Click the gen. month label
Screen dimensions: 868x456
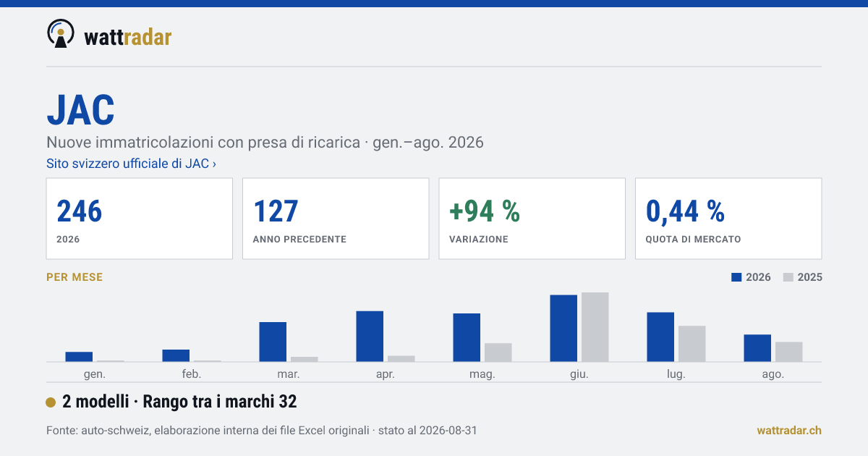click(95, 374)
